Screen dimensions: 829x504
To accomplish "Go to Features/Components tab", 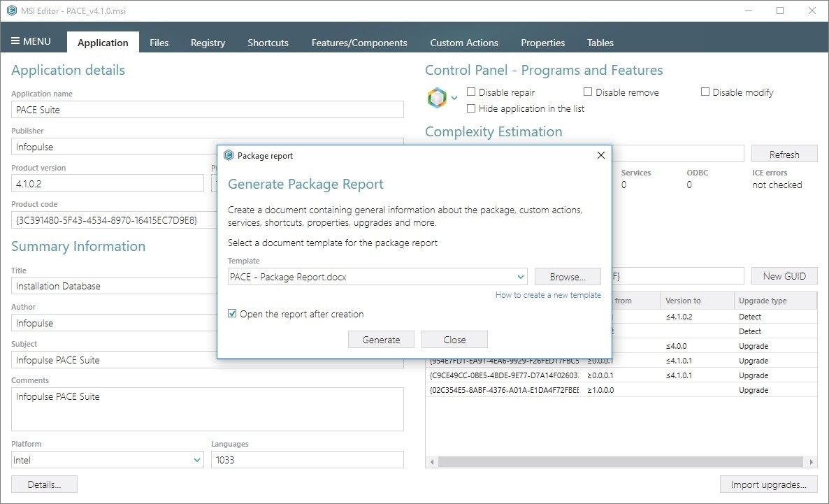I will tap(359, 43).
